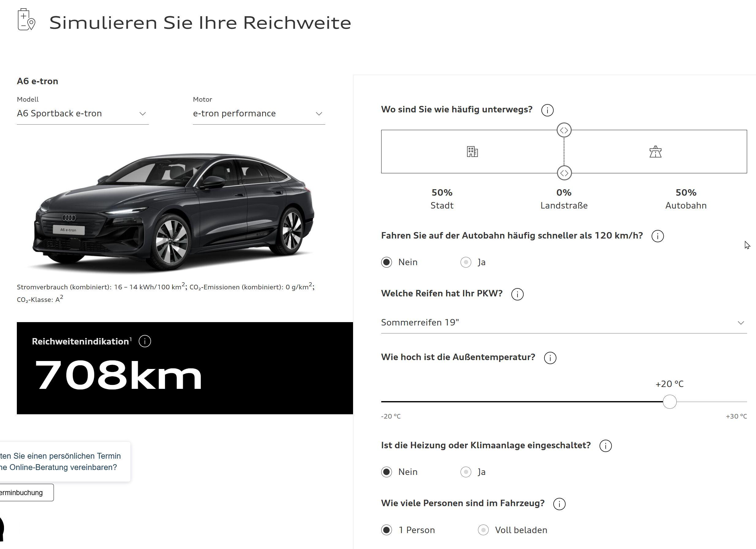Image resolution: width=756 pixels, height=549 pixels.
Task: Click the '0% Landstraße' share label
Action: click(x=564, y=199)
